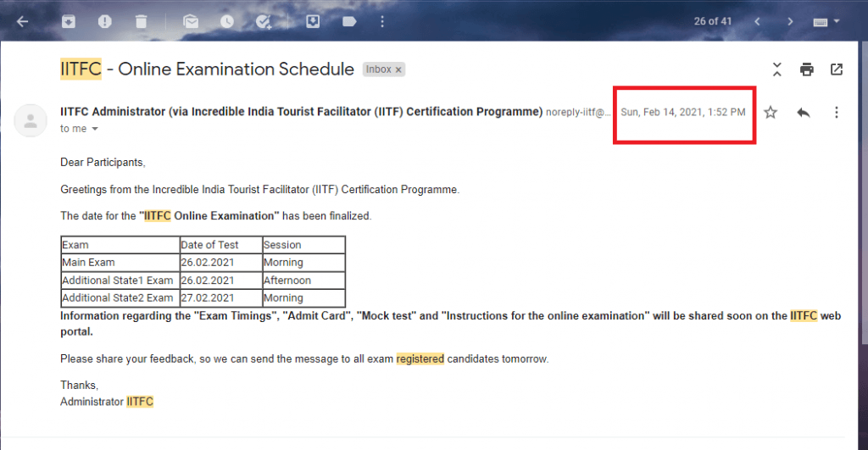The height and width of the screenshot is (450, 868).
Task: Click the 'Afternoon' session cell
Action: coord(304,280)
